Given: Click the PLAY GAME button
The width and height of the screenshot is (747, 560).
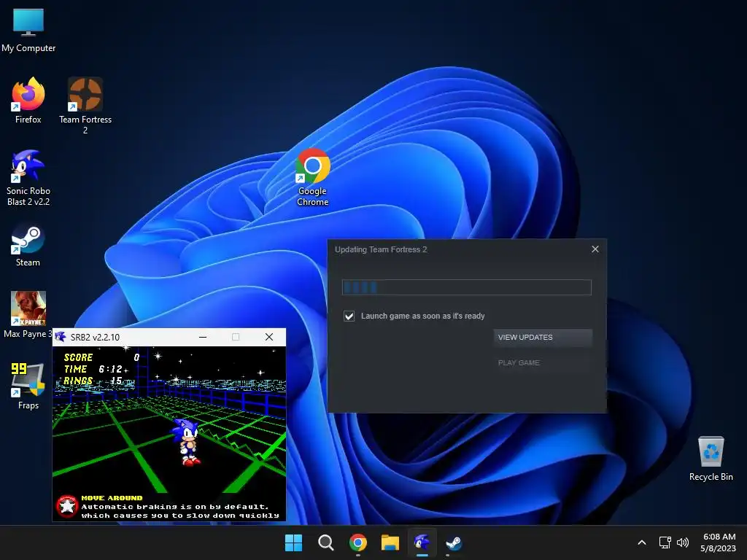Looking at the screenshot, I should [x=543, y=363].
